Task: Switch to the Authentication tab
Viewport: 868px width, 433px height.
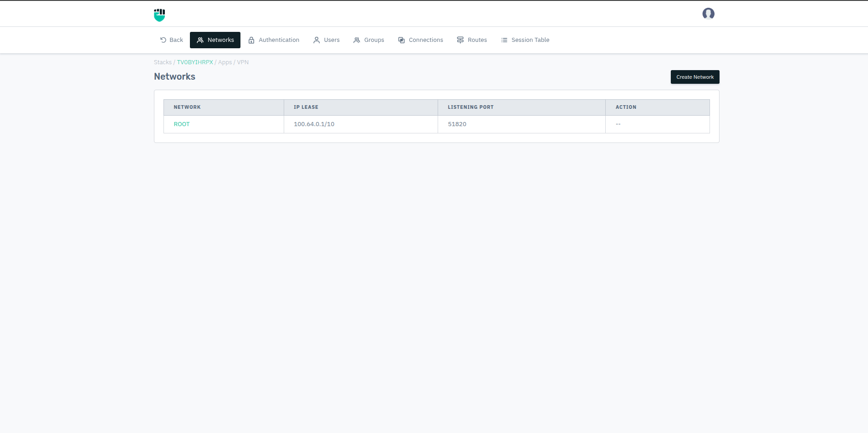Action: click(x=274, y=40)
